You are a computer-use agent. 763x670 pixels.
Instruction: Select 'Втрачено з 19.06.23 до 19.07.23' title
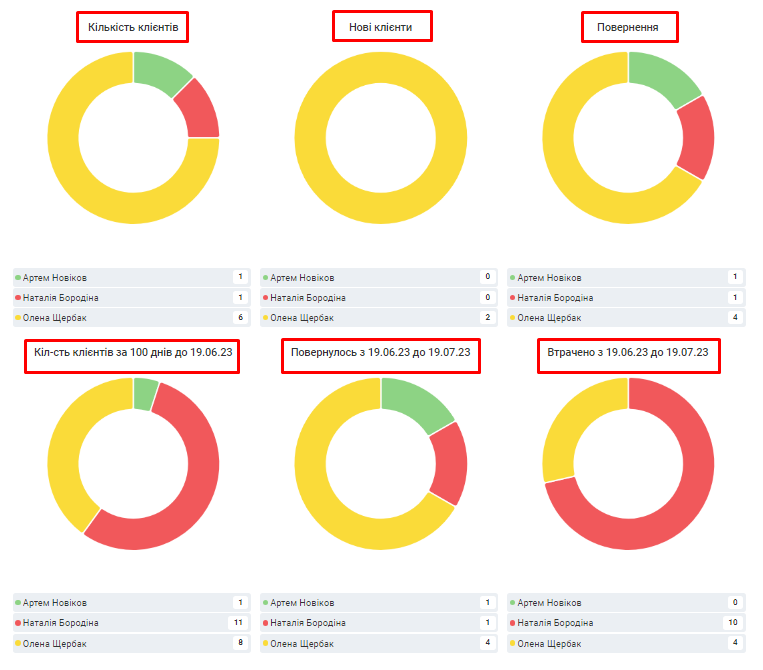tap(628, 353)
